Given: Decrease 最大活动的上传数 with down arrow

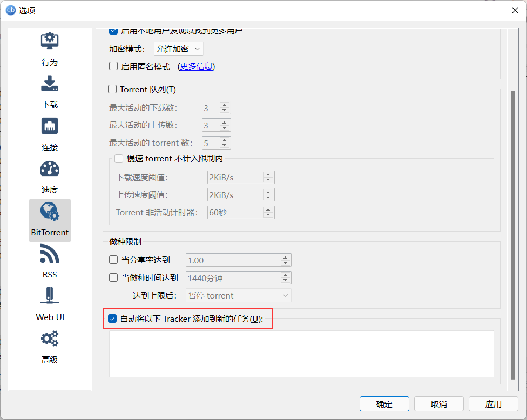Looking at the screenshot, I should pos(225,128).
